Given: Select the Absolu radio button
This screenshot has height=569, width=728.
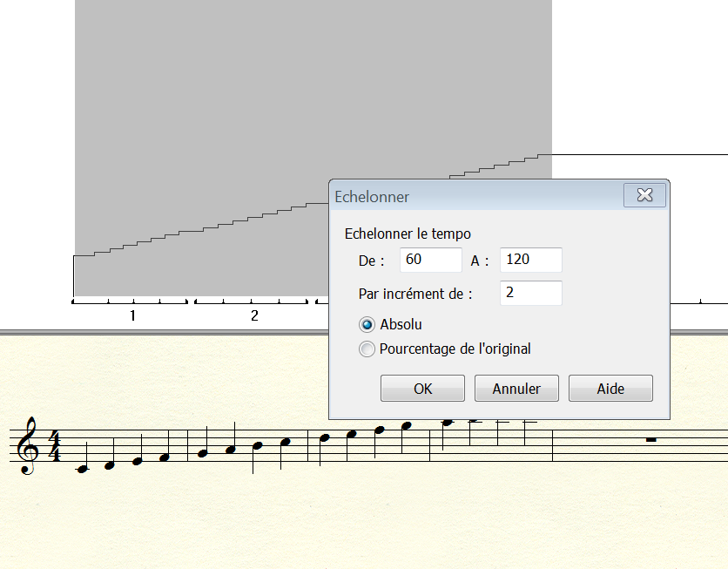Looking at the screenshot, I should (367, 324).
